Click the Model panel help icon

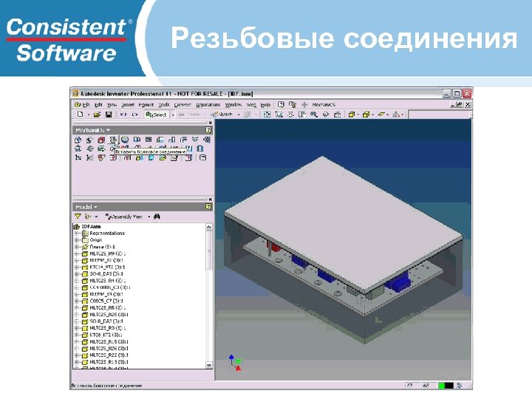pyautogui.click(x=208, y=207)
